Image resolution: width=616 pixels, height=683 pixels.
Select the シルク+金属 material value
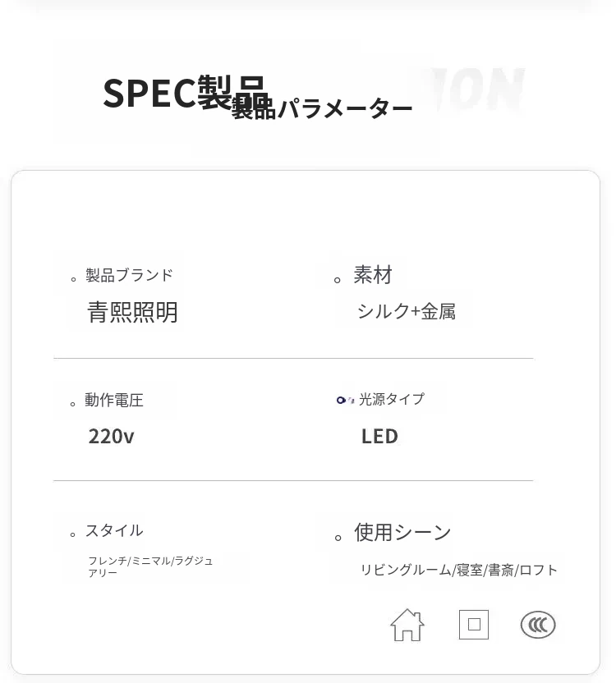[x=406, y=311]
